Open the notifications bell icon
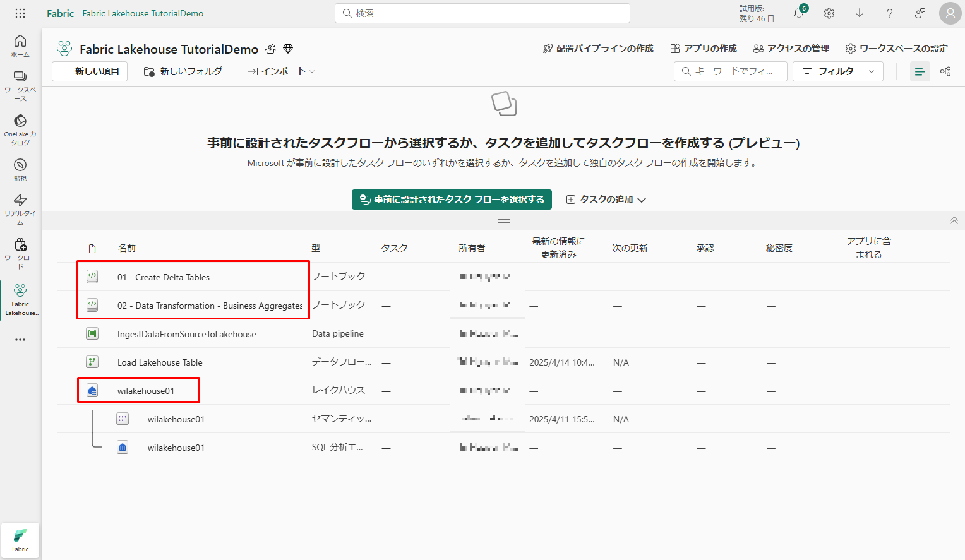This screenshot has height=560, width=965. 800,13
